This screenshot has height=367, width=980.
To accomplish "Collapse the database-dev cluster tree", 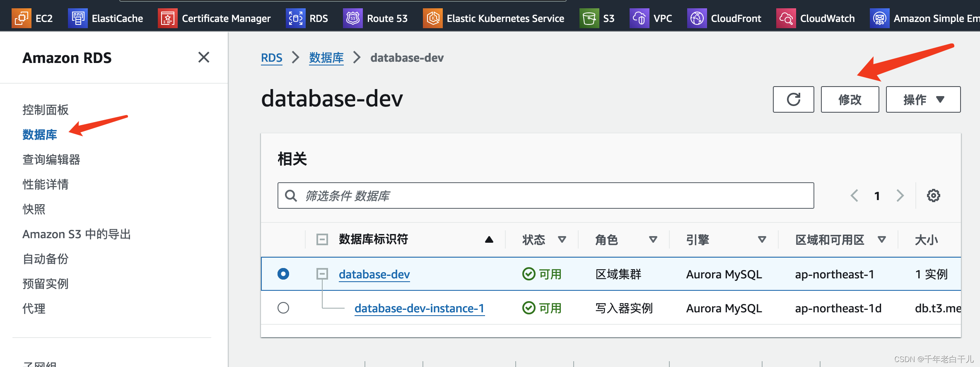I will (322, 274).
